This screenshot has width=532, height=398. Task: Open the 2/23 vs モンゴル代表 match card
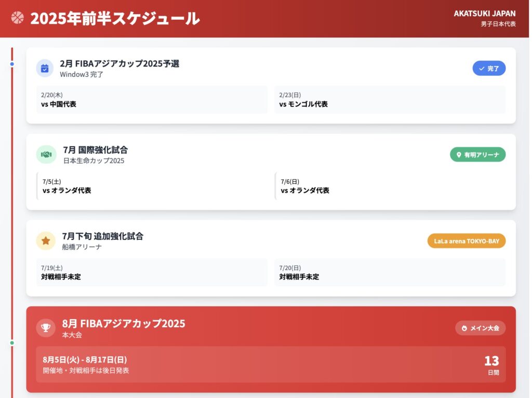click(x=390, y=100)
